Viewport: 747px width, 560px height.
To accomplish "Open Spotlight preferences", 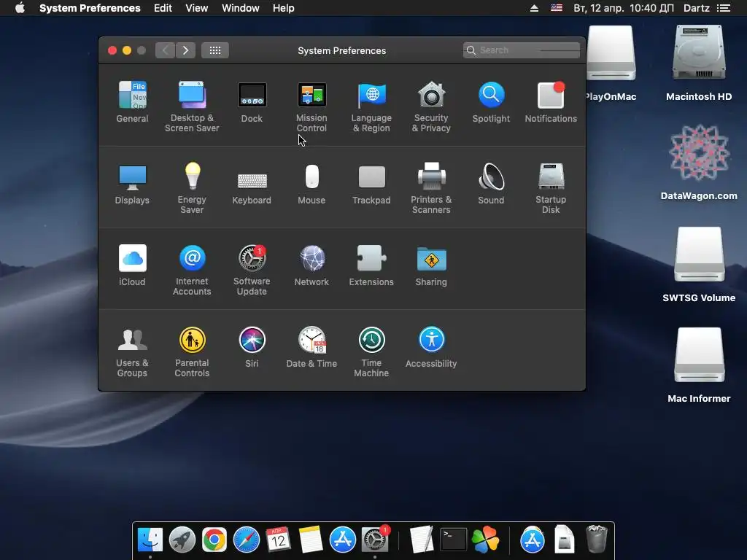I will tap(491, 102).
